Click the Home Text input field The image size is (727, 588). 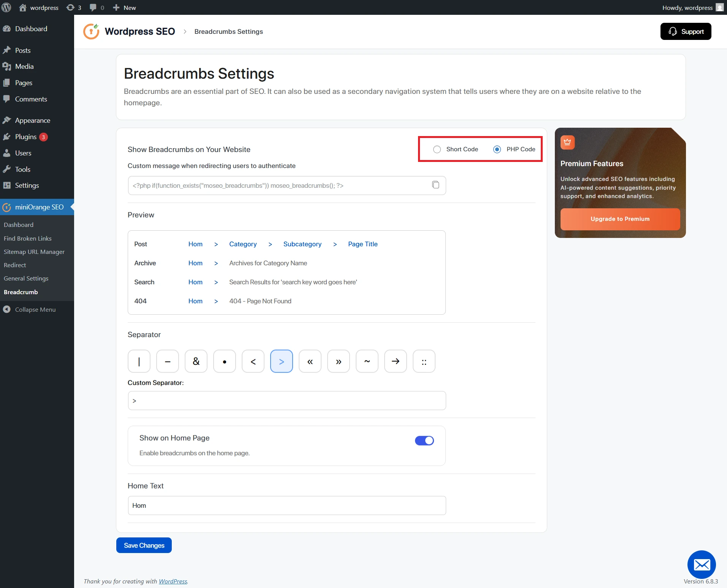[286, 505]
